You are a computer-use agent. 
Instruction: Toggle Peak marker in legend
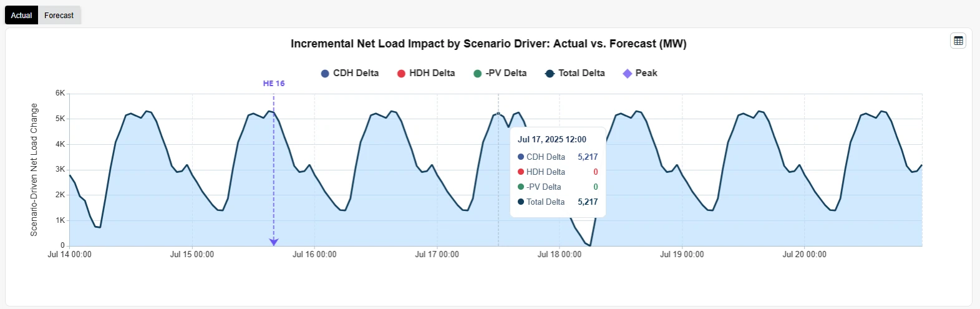[x=640, y=73]
